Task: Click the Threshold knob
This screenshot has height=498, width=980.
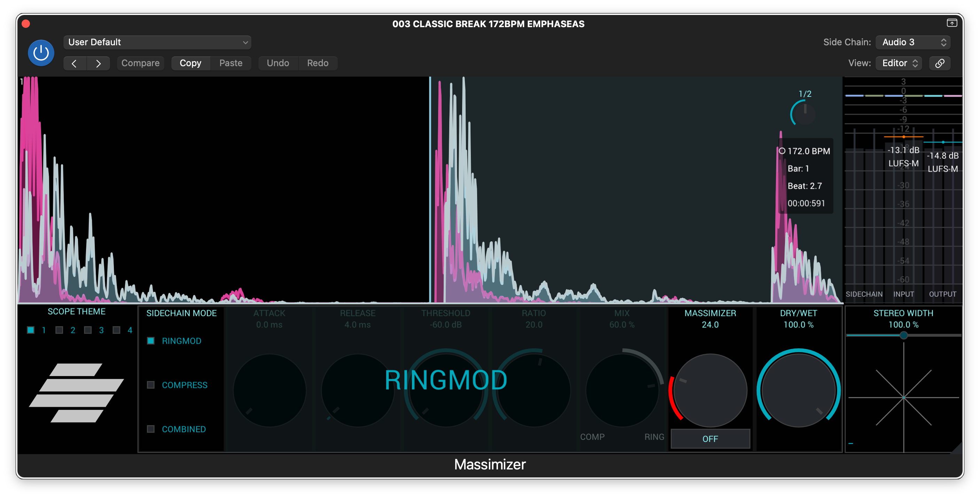Action: pos(446,391)
